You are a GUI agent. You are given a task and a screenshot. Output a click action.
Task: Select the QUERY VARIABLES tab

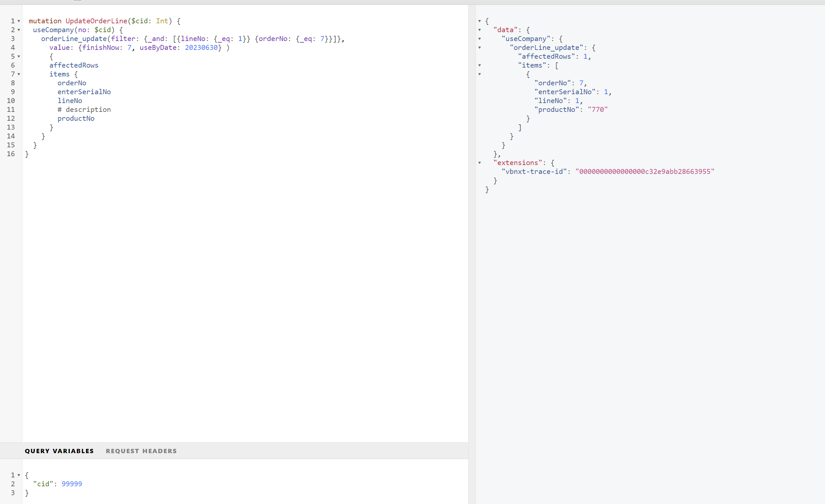pos(59,451)
